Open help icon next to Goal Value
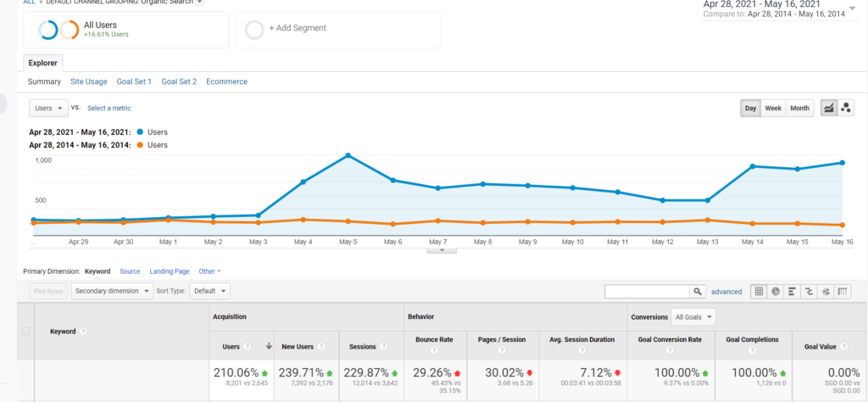 click(843, 347)
